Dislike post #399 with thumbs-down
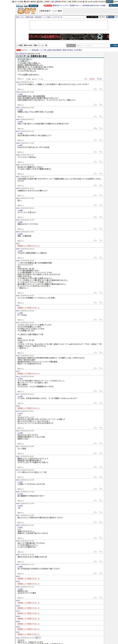Image resolution: width=118 pixels, height=644 pixels. point(101,162)
